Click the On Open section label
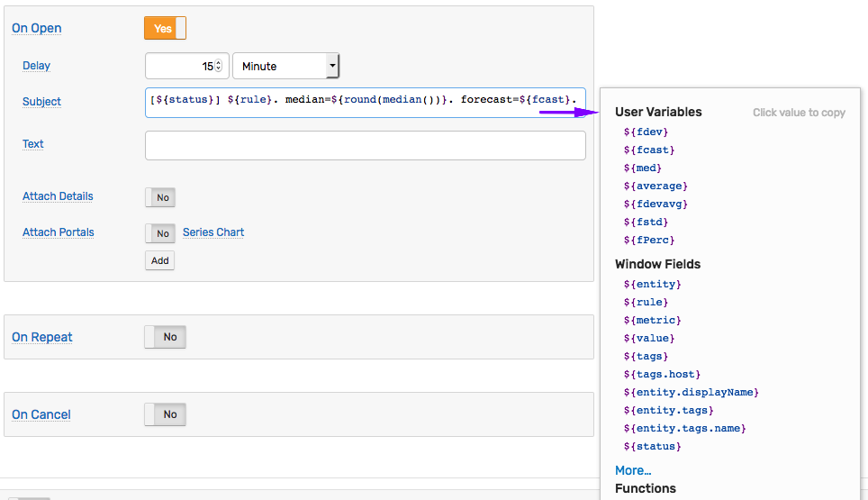Viewport: 868px width, 500px height. [x=37, y=28]
